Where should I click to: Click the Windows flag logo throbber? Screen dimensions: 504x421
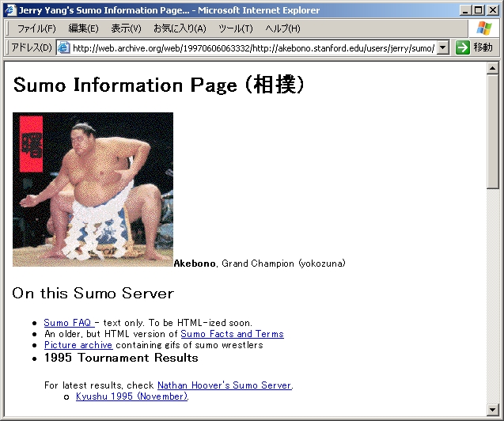click(x=483, y=28)
